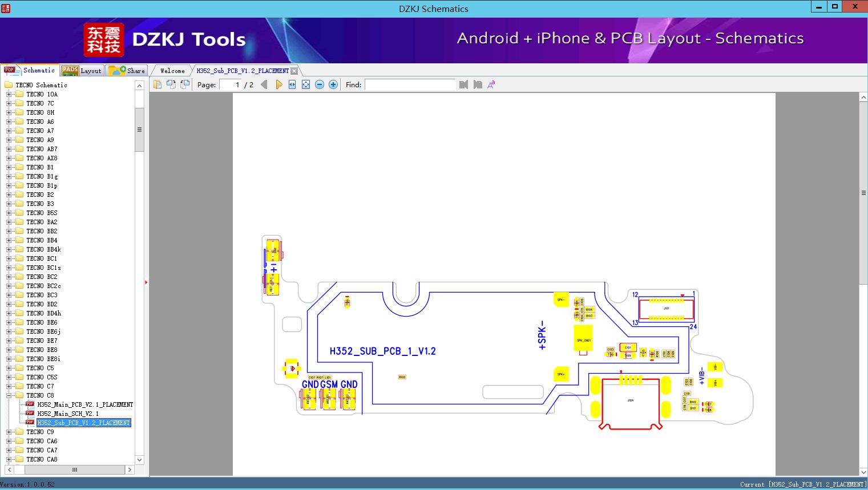The width and height of the screenshot is (868, 490).
Task: Select the H352_Sub_PCB_V1.2_PLACEMENT tab
Action: click(x=243, y=71)
